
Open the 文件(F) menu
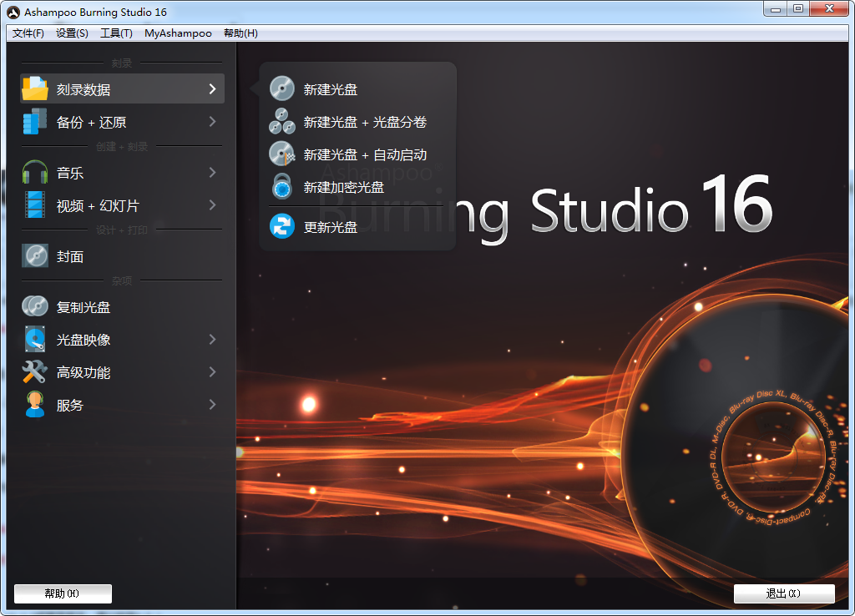click(28, 33)
